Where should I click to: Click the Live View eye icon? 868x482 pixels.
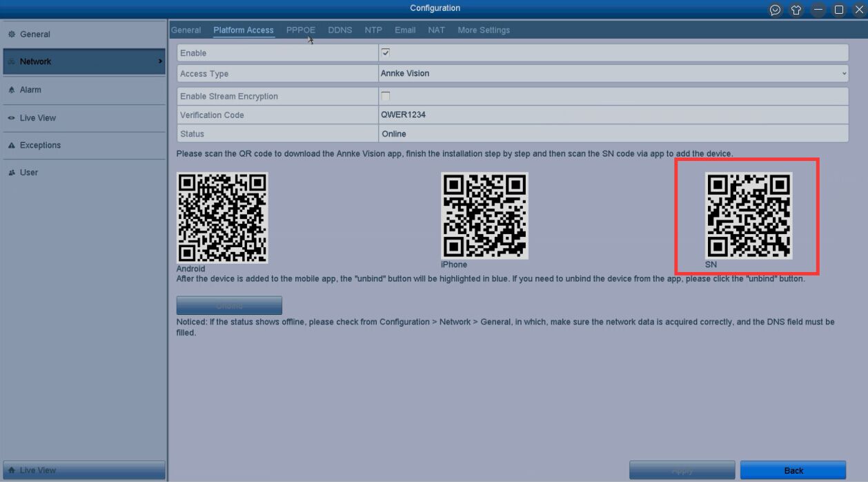12,118
